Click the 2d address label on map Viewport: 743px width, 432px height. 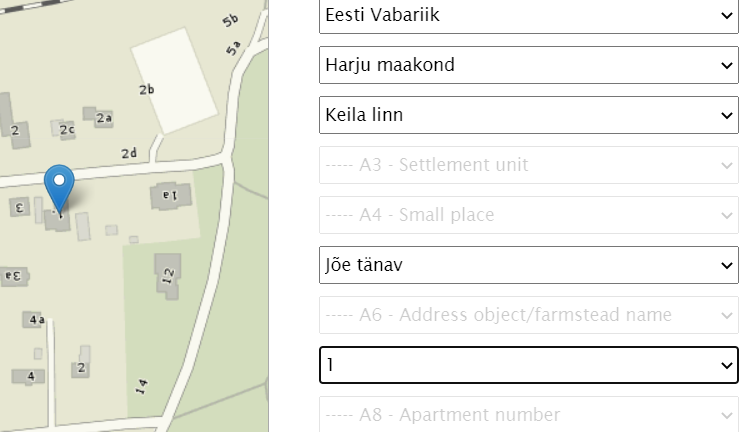click(x=129, y=153)
